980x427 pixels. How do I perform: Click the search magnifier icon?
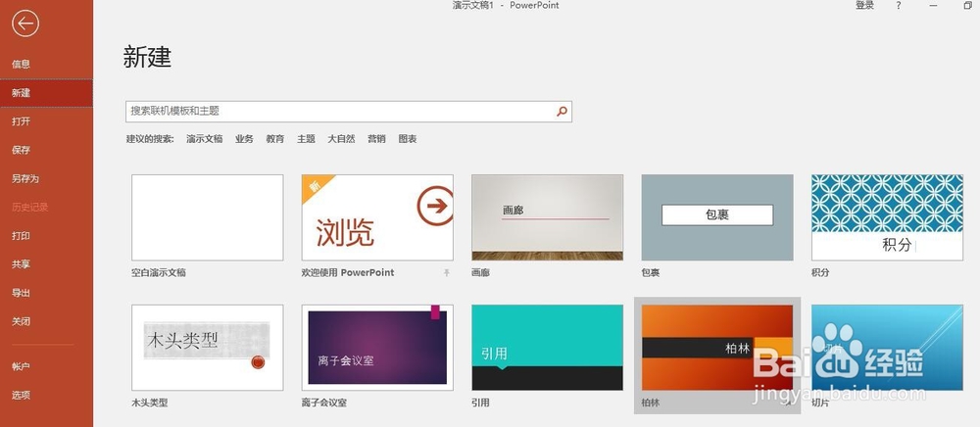(562, 111)
